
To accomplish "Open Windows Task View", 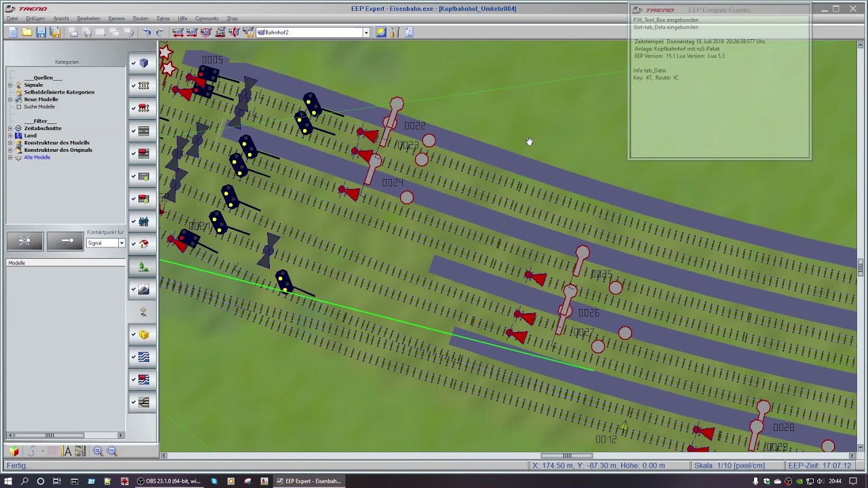I will click(x=57, y=481).
